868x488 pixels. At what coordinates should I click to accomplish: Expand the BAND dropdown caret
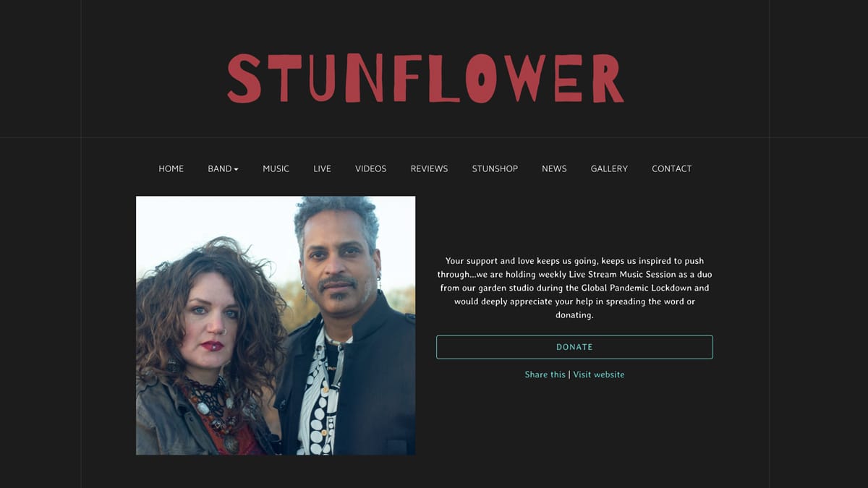236,169
